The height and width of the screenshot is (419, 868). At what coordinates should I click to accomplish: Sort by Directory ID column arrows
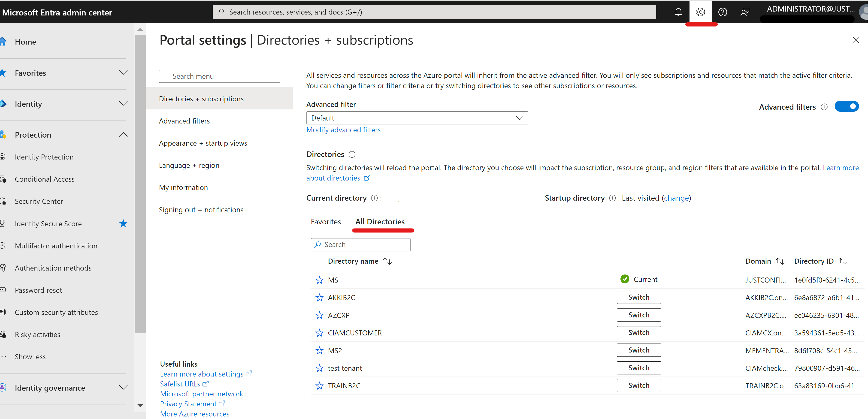pos(843,261)
